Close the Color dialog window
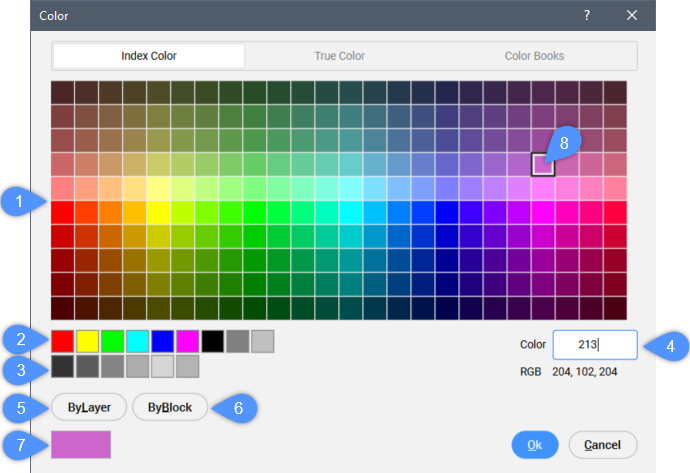Image resolution: width=690 pixels, height=473 pixels. click(x=632, y=15)
